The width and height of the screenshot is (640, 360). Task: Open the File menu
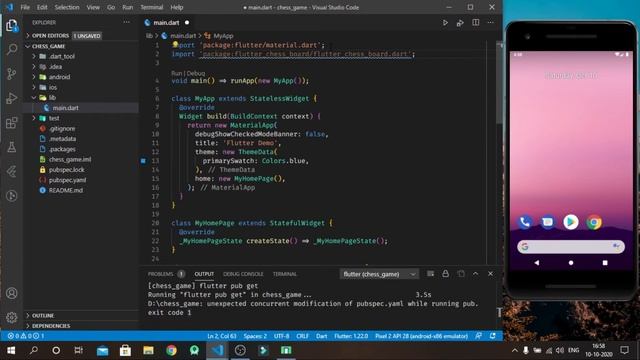[x=25, y=7]
